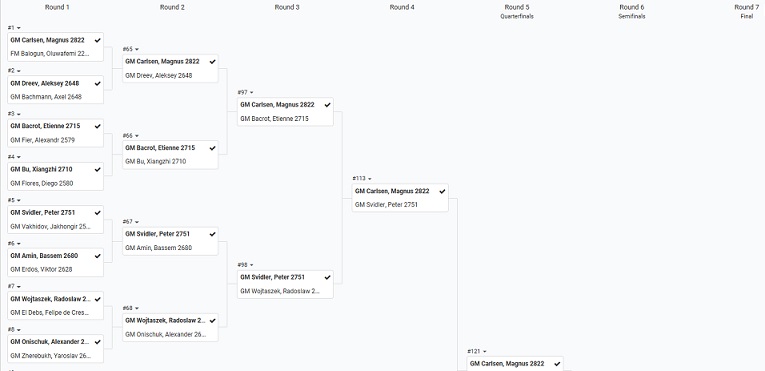Select the Round 5 Quarterfinals header
This screenshot has width=765, height=371.
[517, 11]
